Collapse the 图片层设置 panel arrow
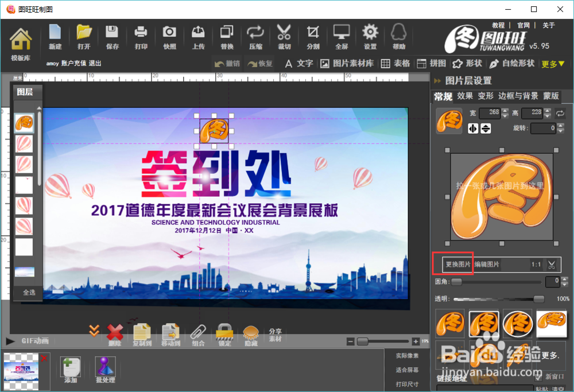Image resolution: width=574 pixels, height=392 pixels. click(x=437, y=81)
